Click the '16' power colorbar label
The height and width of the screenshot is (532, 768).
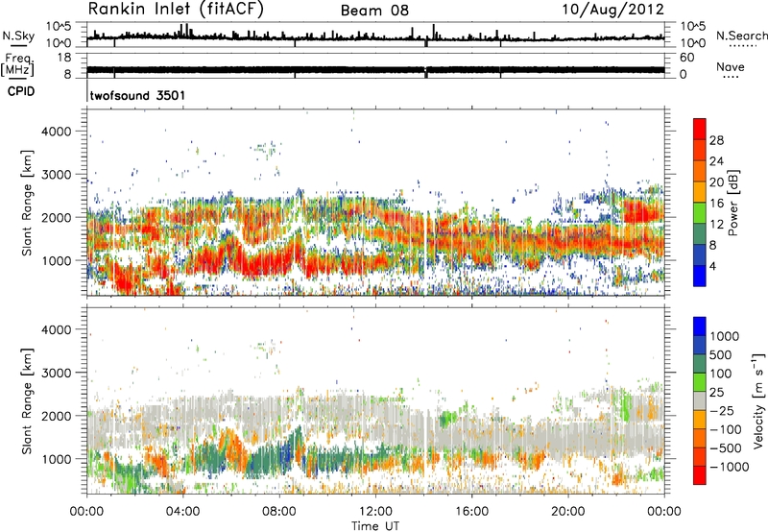(x=716, y=204)
